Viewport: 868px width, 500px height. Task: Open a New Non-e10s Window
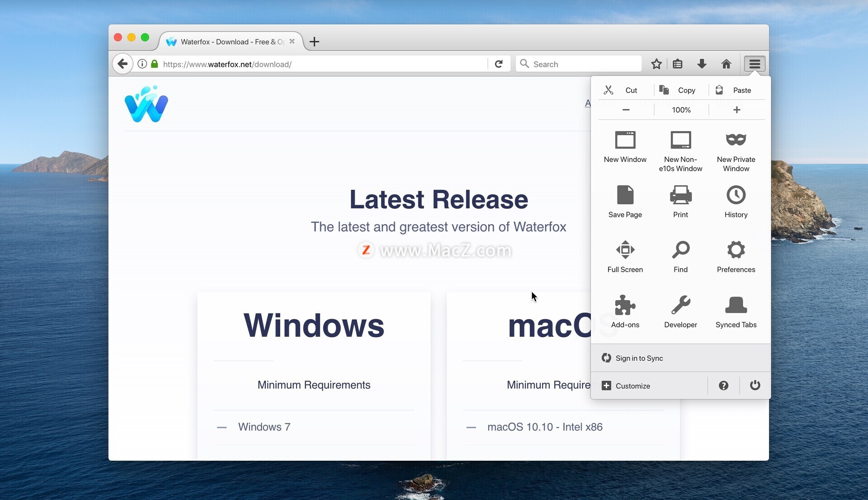[x=680, y=152]
